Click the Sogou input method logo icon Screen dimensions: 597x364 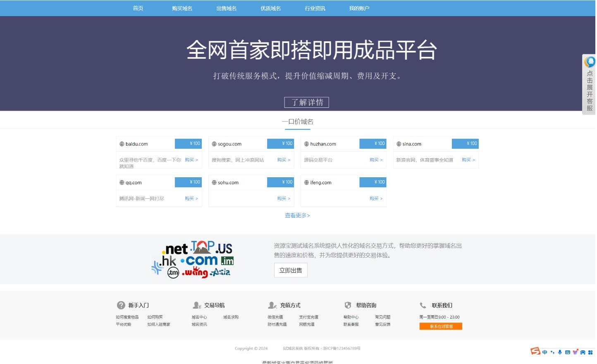535,352
